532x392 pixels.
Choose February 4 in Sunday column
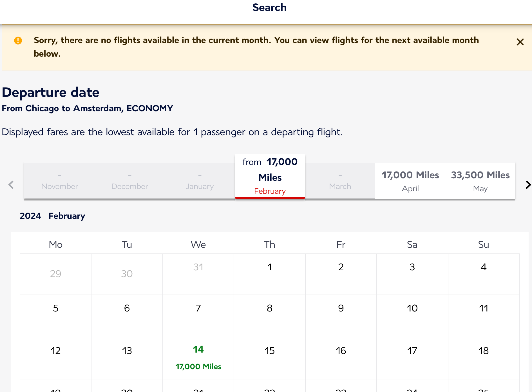coord(483,274)
